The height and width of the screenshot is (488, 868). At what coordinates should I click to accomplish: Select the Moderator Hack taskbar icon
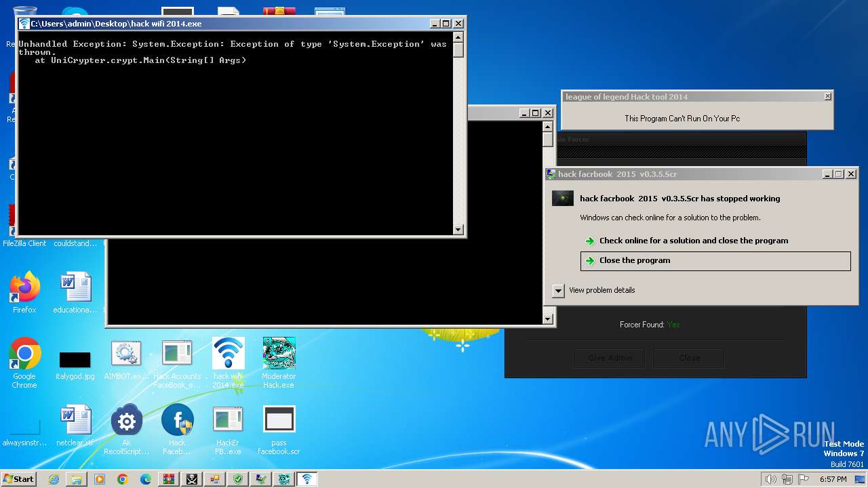[284, 479]
